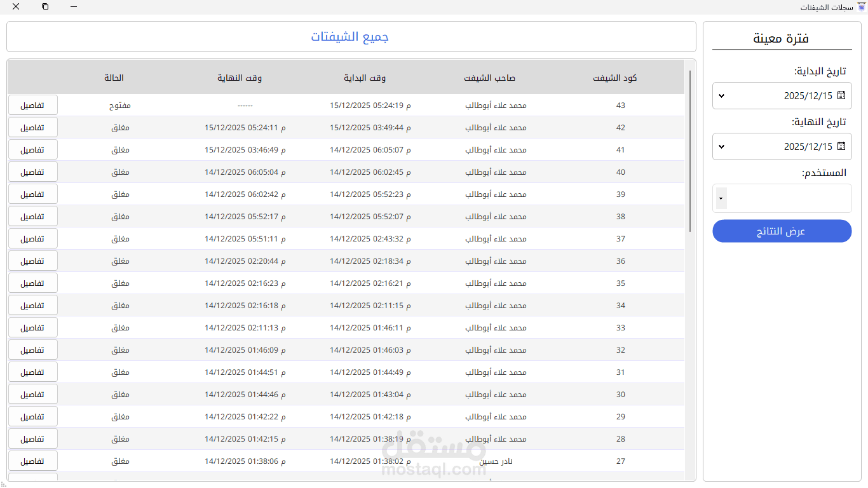Click the وقت النهاية column header

pos(240,78)
